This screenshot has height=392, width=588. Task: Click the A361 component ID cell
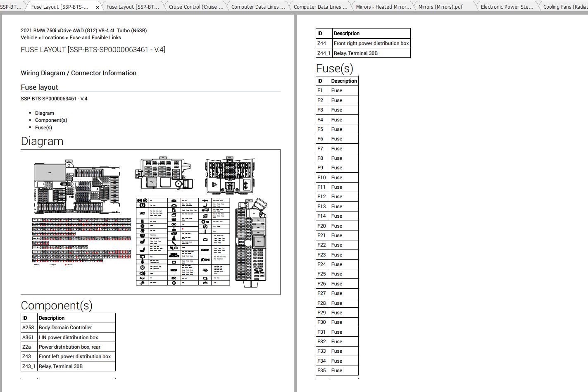29,337
